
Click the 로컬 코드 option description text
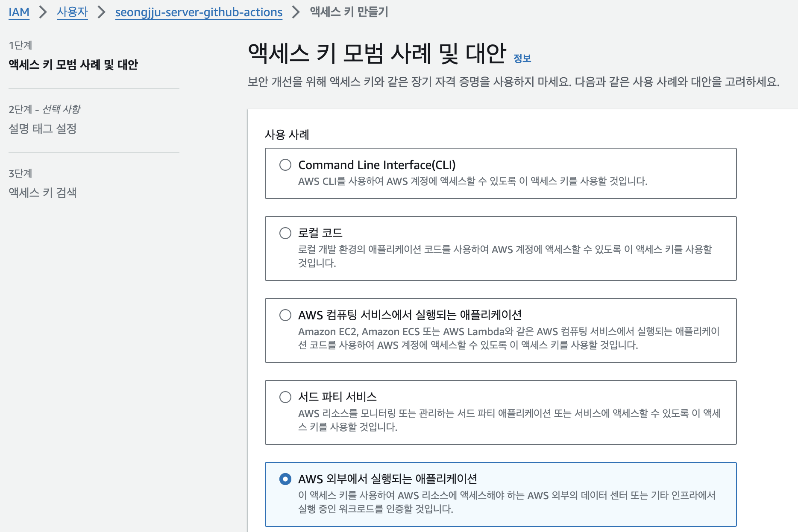505,256
